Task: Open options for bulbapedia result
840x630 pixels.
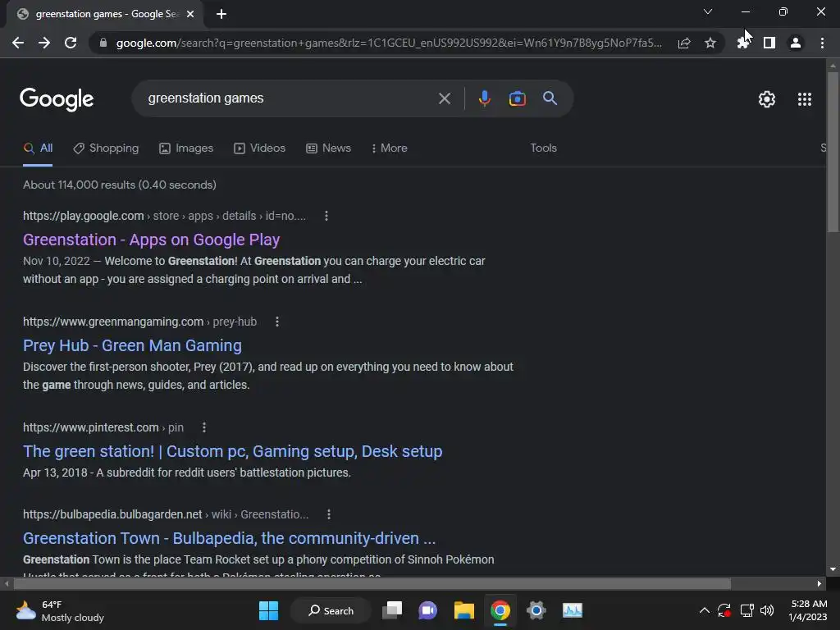Action: pyautogui.click(x=329, y=514)
